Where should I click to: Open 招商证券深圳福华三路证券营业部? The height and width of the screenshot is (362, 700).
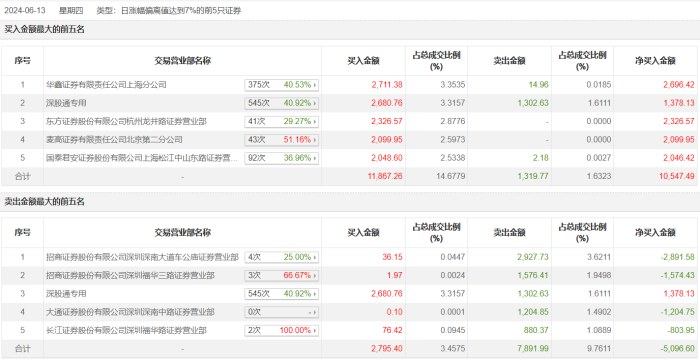[130, 275]
